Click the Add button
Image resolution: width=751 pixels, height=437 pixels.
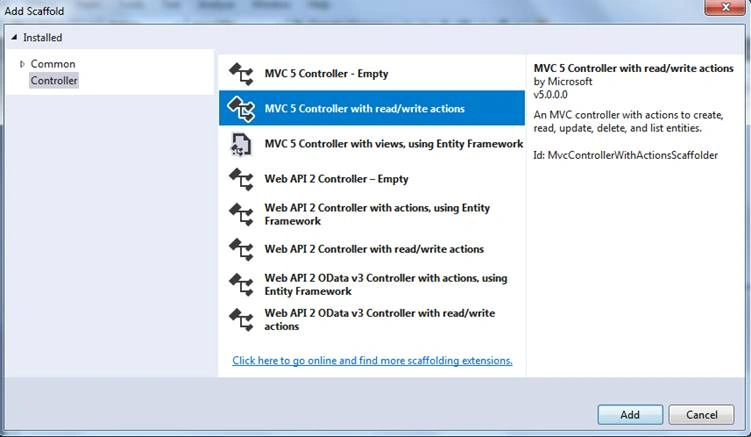click(630, 414)
